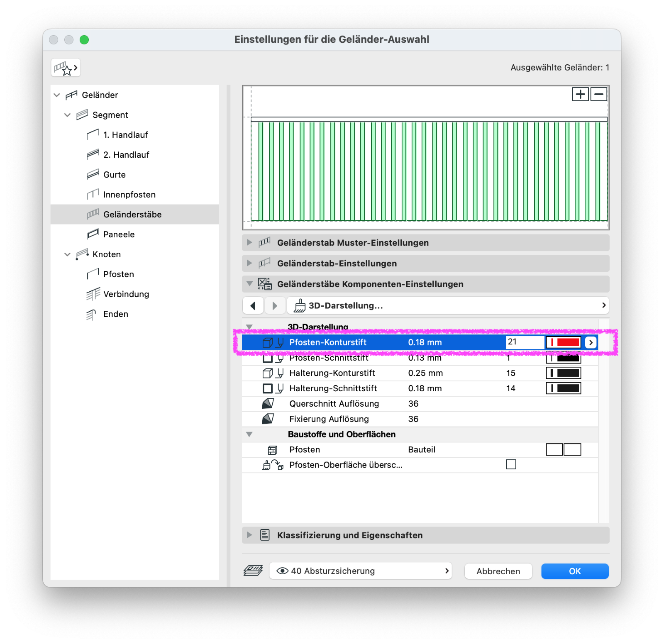The height and width of the screenshot is (644, 664).
Task: Zoom in the railing preview with plus
Action: pyautogui.click(x=580, y=94)
